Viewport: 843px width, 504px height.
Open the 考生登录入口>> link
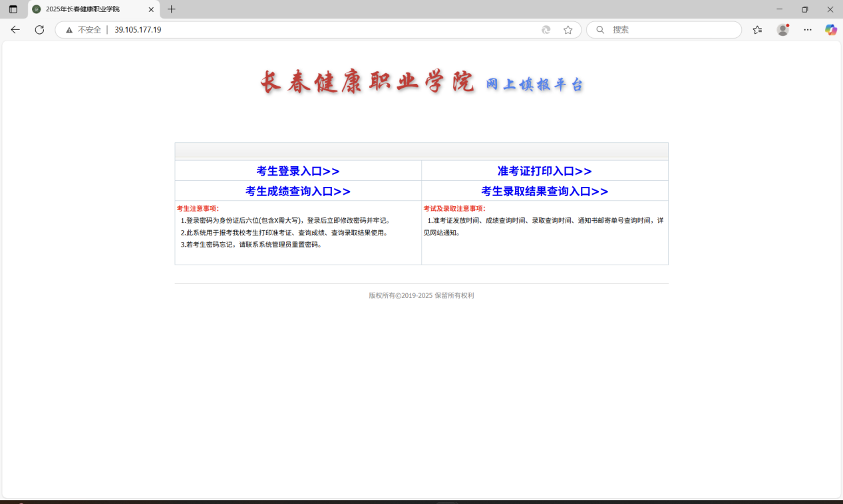click(x=298, y=171)
